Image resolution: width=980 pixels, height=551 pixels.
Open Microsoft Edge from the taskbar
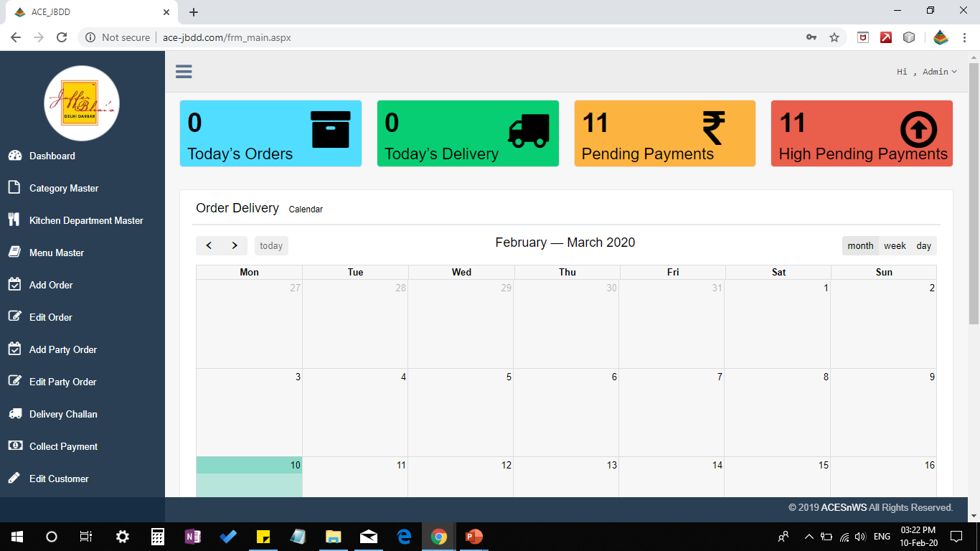(x=404, y=536)
